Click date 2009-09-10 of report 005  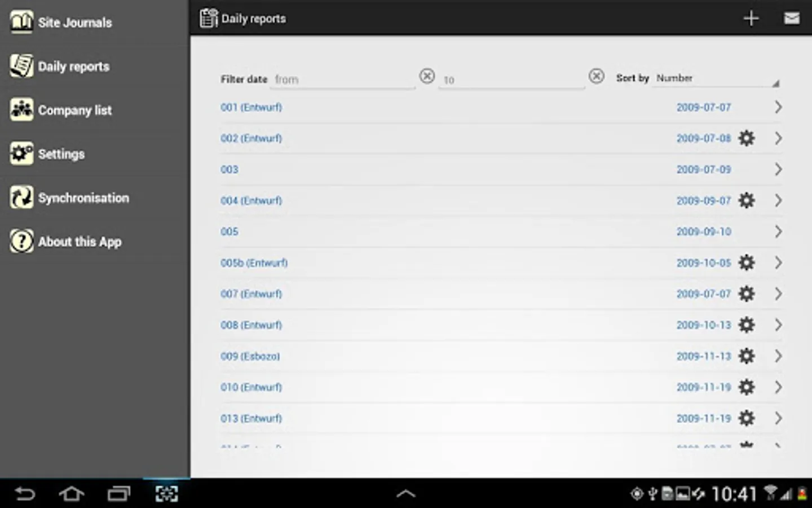(x=704, y=231)
